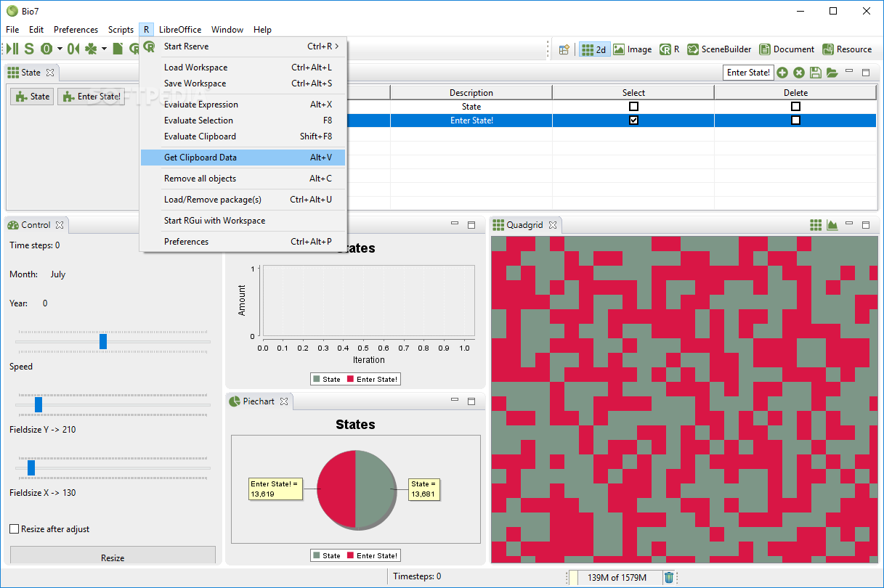Close the Piechart tab
Image resolution: width=884 pixels, height=588 pixels.
pos(284,401)
